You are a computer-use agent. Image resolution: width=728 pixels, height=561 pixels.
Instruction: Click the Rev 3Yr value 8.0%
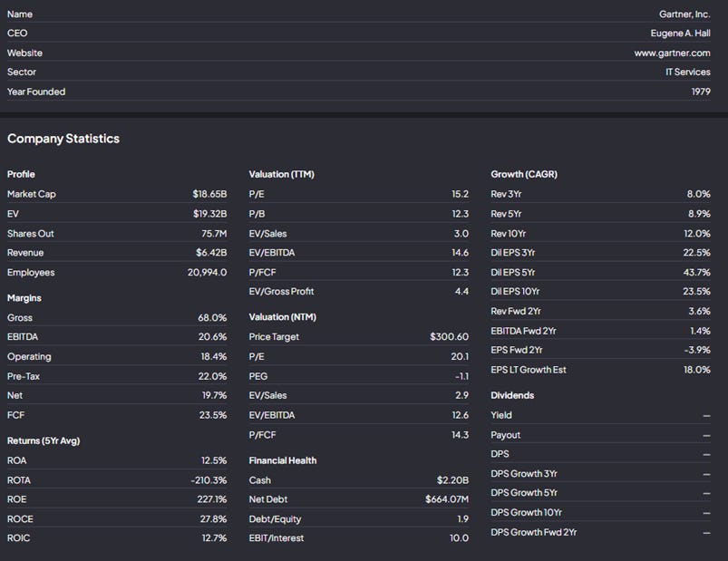[699, 194]
